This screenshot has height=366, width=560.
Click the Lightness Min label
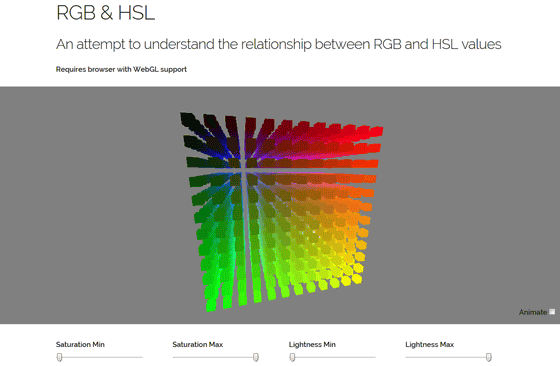pos(312,345)
